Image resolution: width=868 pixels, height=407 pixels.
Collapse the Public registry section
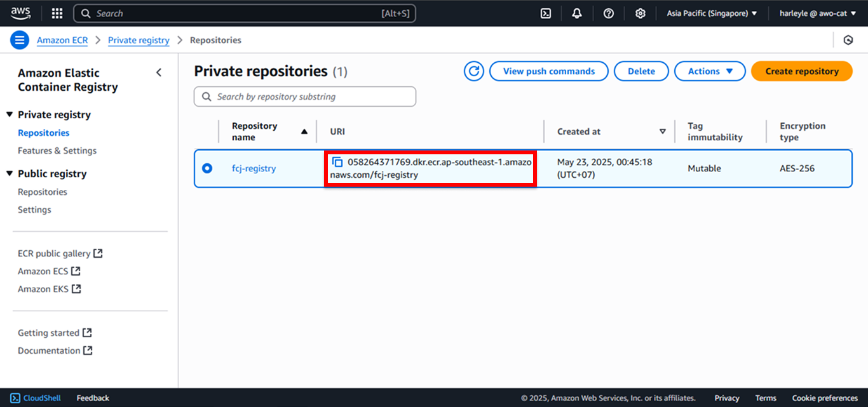(x=10, y=173)
